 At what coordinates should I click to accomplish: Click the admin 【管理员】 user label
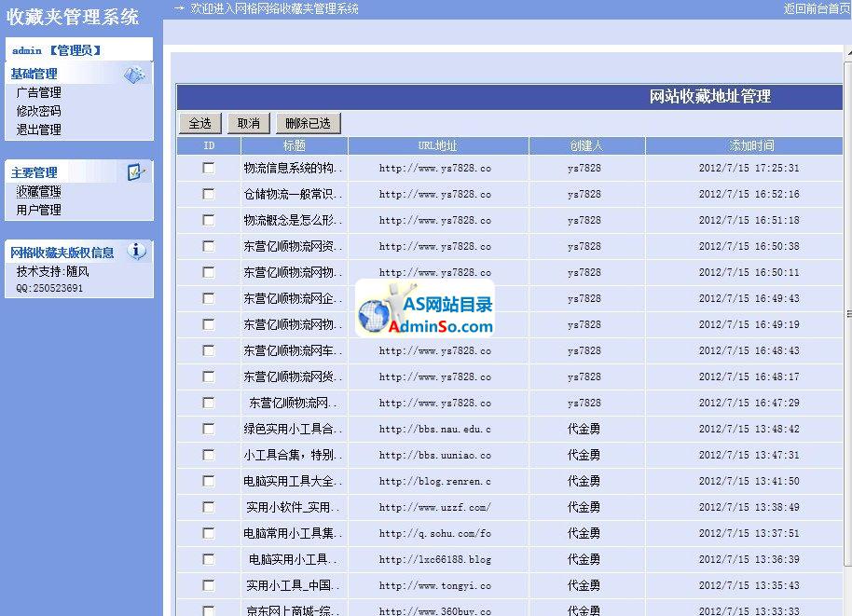(x=57, y=50)
